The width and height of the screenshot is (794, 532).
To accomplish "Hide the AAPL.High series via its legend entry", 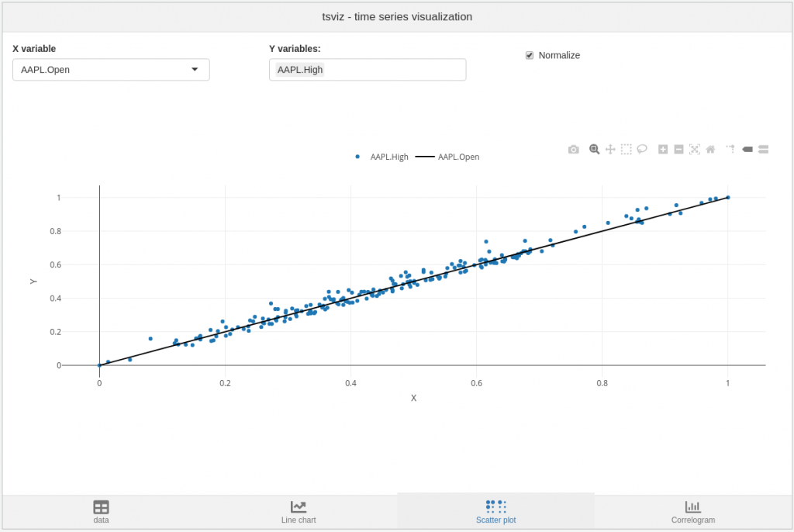I will point(381,157).
